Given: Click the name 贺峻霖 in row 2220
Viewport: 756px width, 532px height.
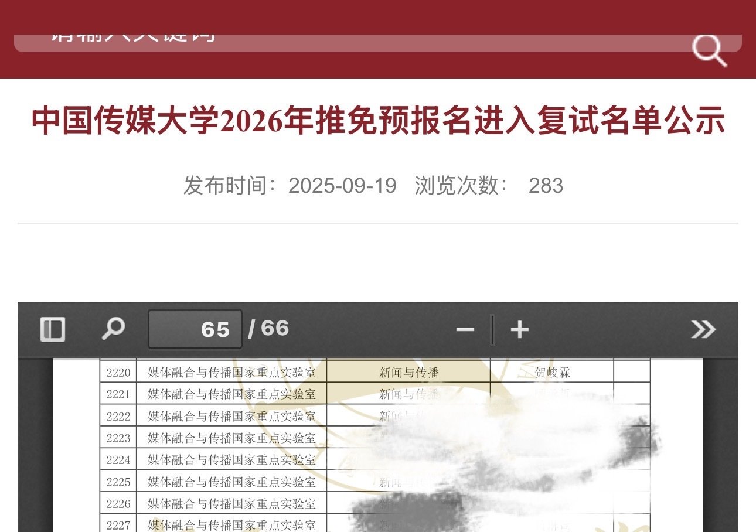Looking at the screenshot, I should (x=552, y=372).
